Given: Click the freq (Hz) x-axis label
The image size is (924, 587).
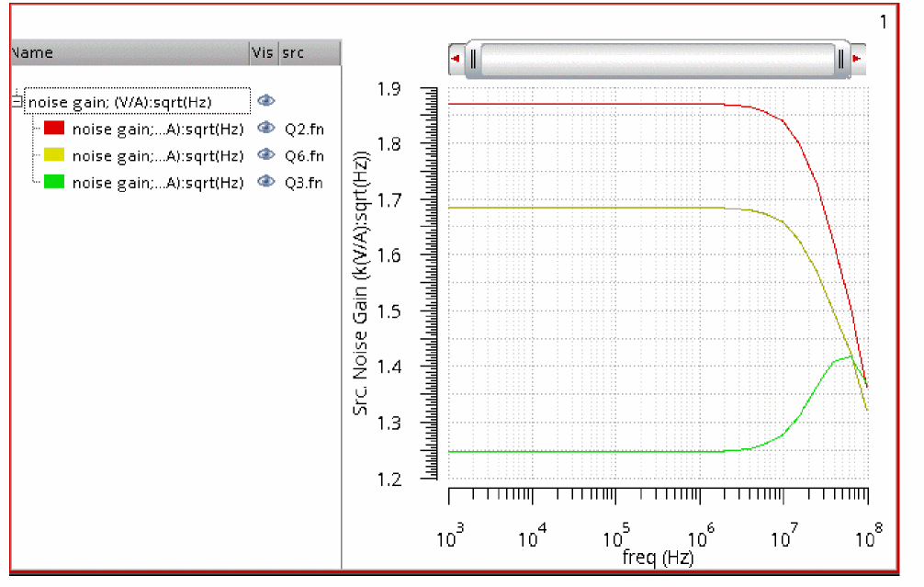Looking at the screenshot, I should pyautogui.click(x=658, y=557).
